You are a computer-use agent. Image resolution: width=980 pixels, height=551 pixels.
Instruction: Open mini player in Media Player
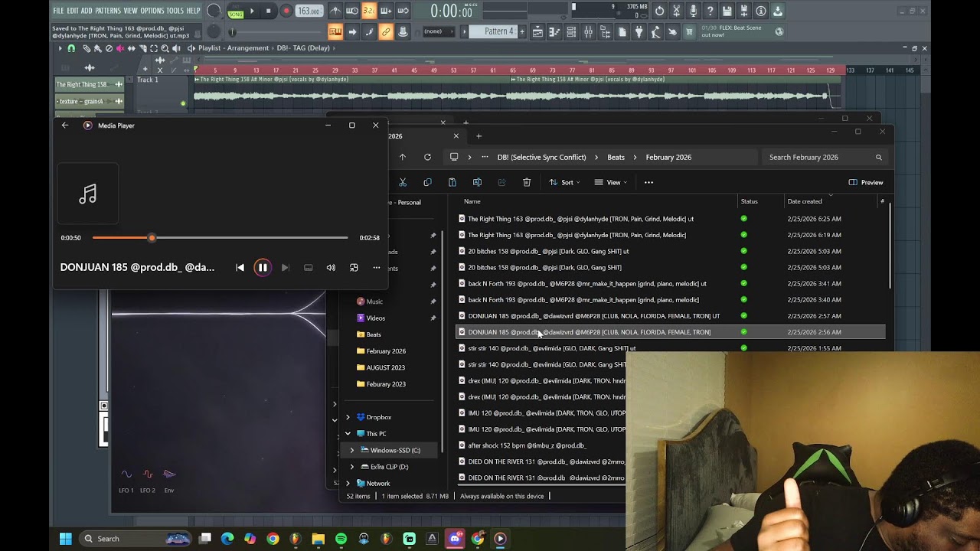354,268
